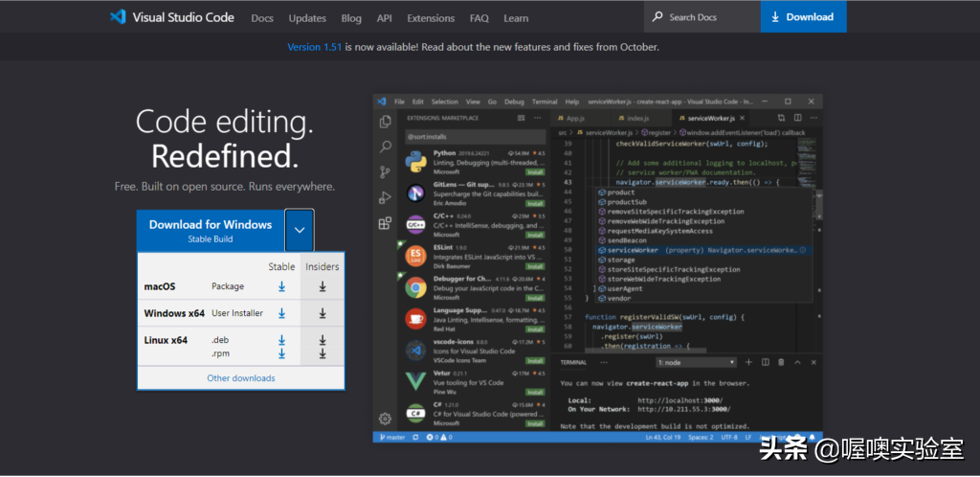Open the File menu in editor
Viewport: 980px width, 477px height.
399,102
